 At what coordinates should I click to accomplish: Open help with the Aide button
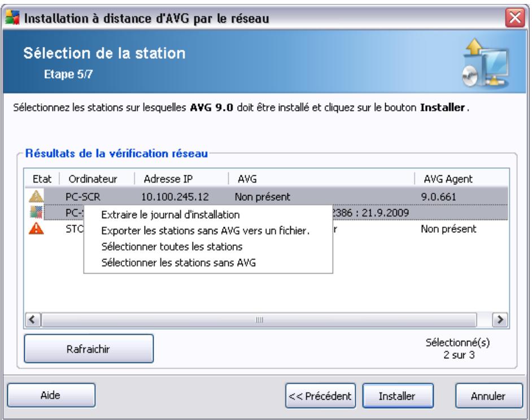(x=51, y=395)
